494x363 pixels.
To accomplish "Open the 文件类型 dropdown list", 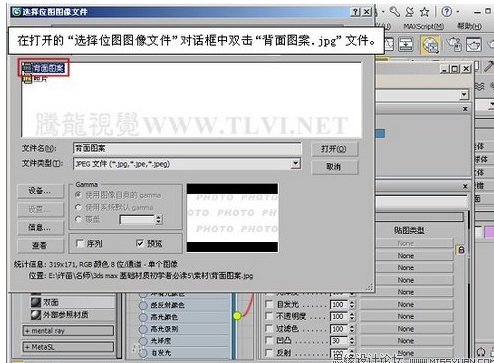I will coord(295,163).
